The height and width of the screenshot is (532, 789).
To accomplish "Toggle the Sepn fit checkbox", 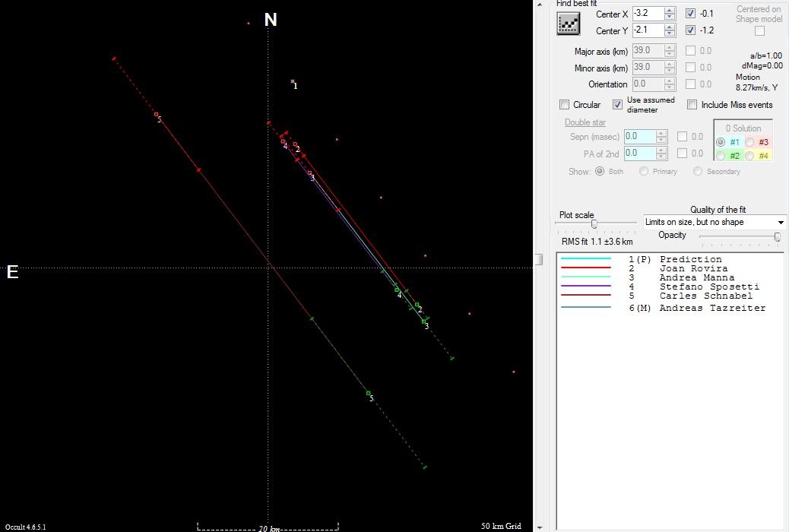I will coord(683,136).
